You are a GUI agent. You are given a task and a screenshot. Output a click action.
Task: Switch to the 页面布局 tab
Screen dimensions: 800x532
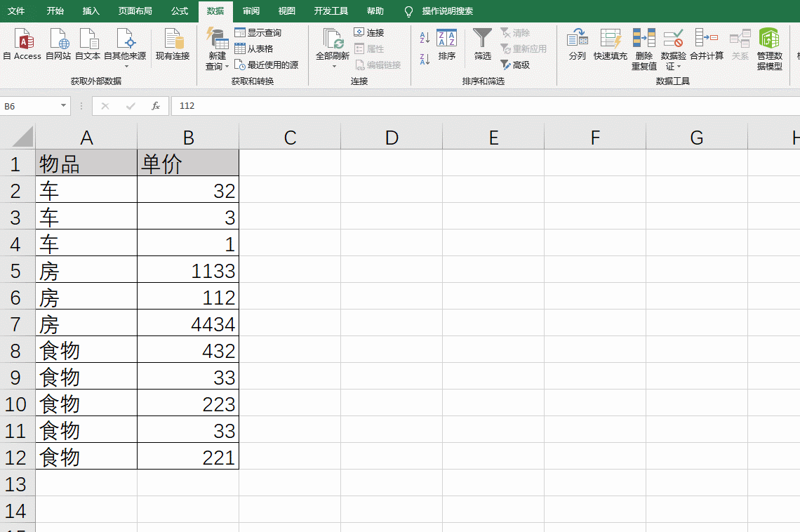[x=135, y=11]
